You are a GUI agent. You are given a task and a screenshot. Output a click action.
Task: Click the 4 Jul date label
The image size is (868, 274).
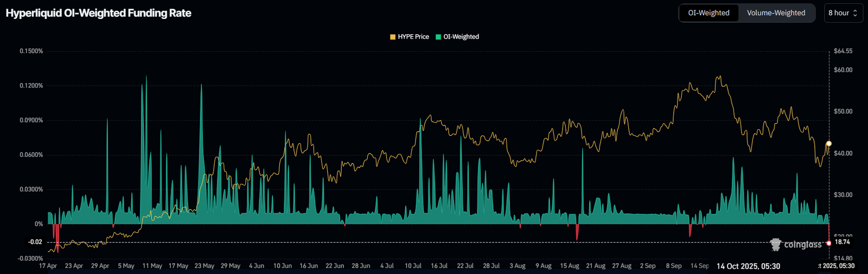(387, 266)
